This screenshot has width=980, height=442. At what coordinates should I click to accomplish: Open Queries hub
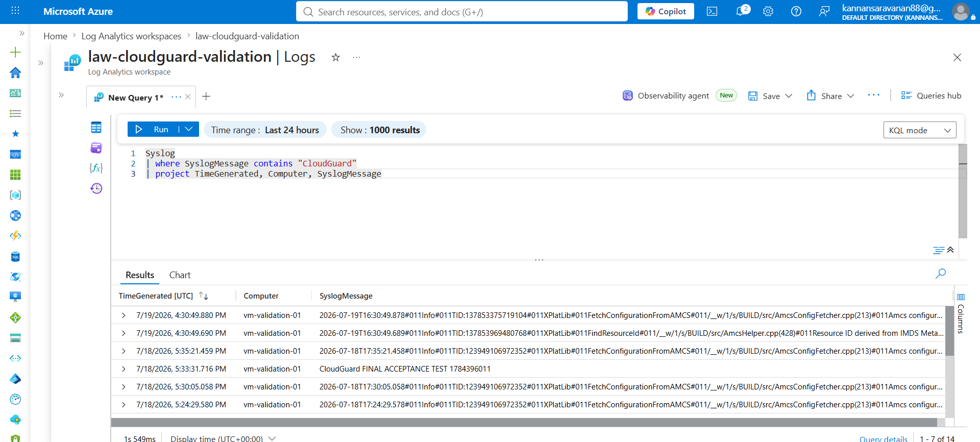coord(931,96)
